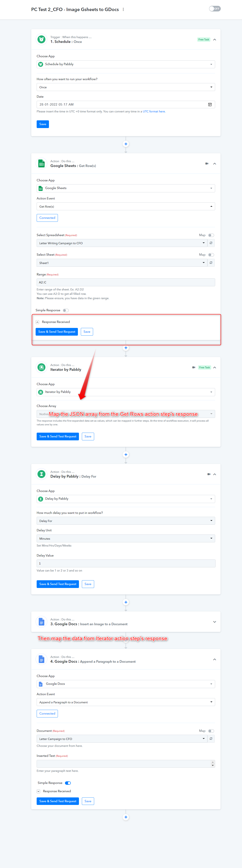
Task: Open Letter Campaign to CFO document dropdown
Action: point(122,739)
